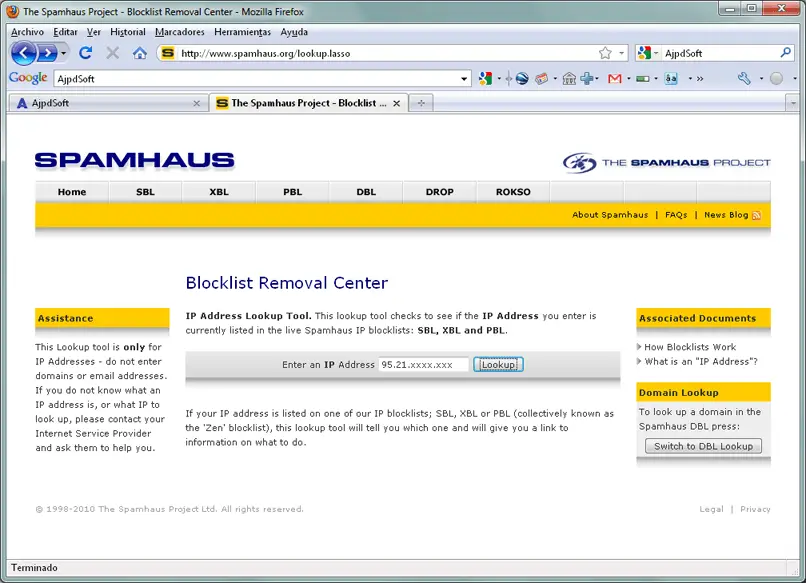
Task: Open the PBL navigation tab
Action: pos(292,192)
